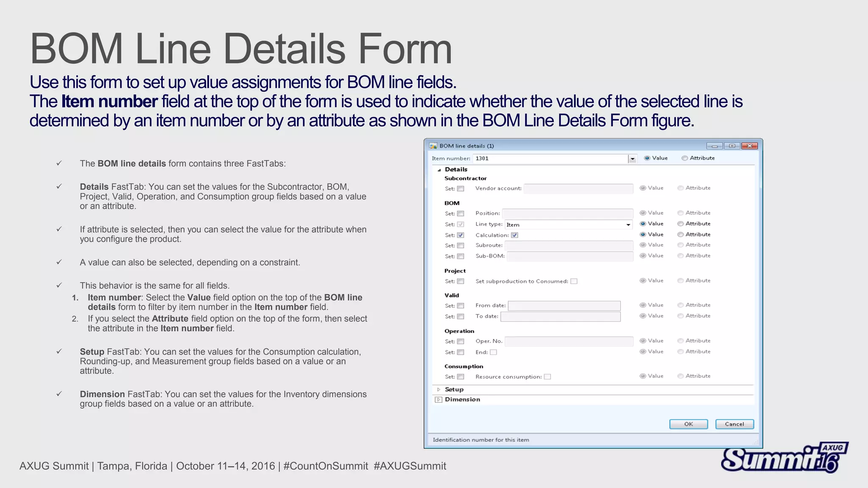The width and height of the screenshot is (868, 488).
Task: Maximize the BOM line details window
Action: tap(732, 146)
